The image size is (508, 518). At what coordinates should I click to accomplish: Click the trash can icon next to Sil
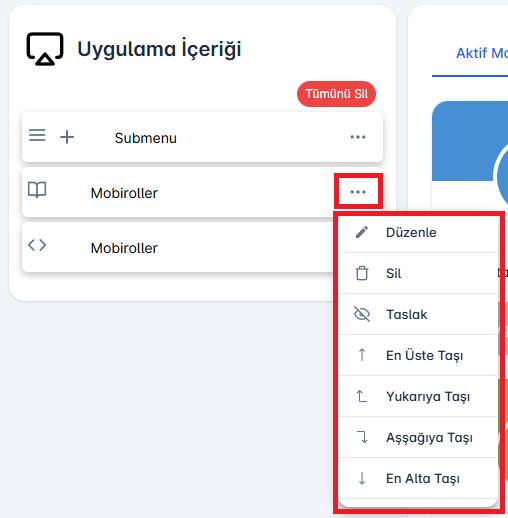[362, 273]
